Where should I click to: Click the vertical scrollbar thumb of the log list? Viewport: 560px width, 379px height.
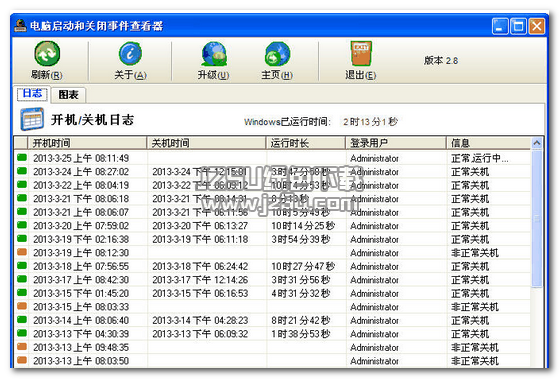[537, 219]
